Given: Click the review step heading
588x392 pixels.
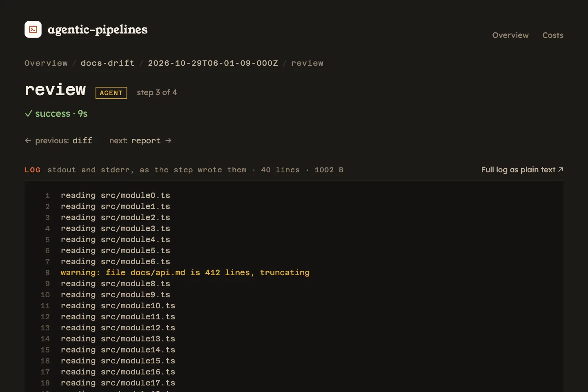Looking at the screenshot, I should click(55, 90).
